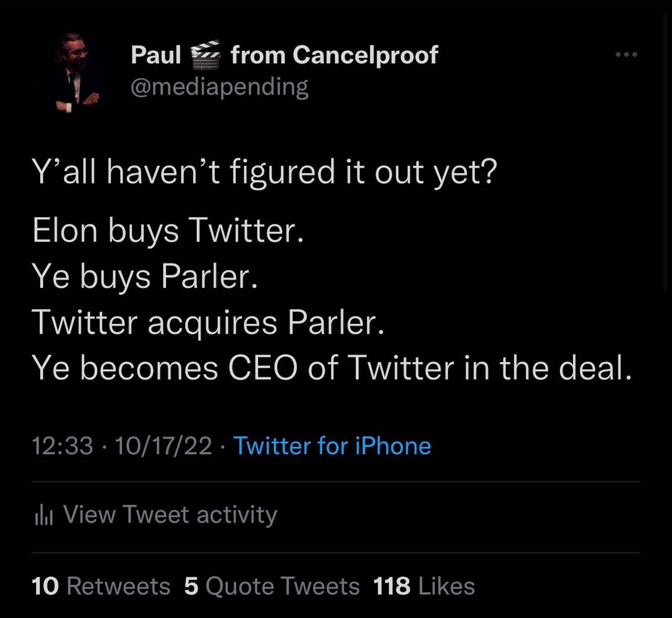Click the clapperboard emoji in display name
This screenshot has width=672, height=618.
205,54
